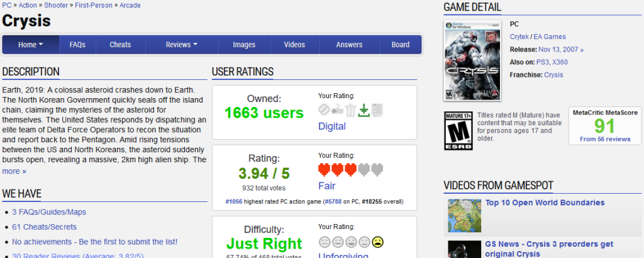Image resolution: width=644 pixels, height=258 pixels.
Task: Click the 1663 users owned count
Action: click(264, 113)
